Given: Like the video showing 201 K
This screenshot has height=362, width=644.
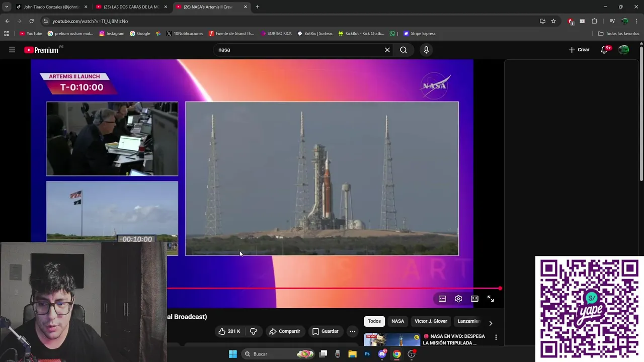Looking at the screenshot, I should (229, 331).
